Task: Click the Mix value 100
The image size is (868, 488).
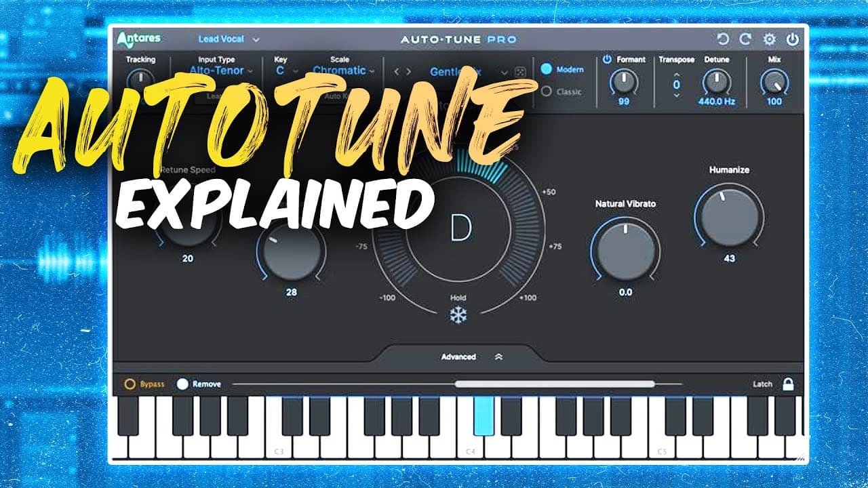Action: click(x=774, y=102)
